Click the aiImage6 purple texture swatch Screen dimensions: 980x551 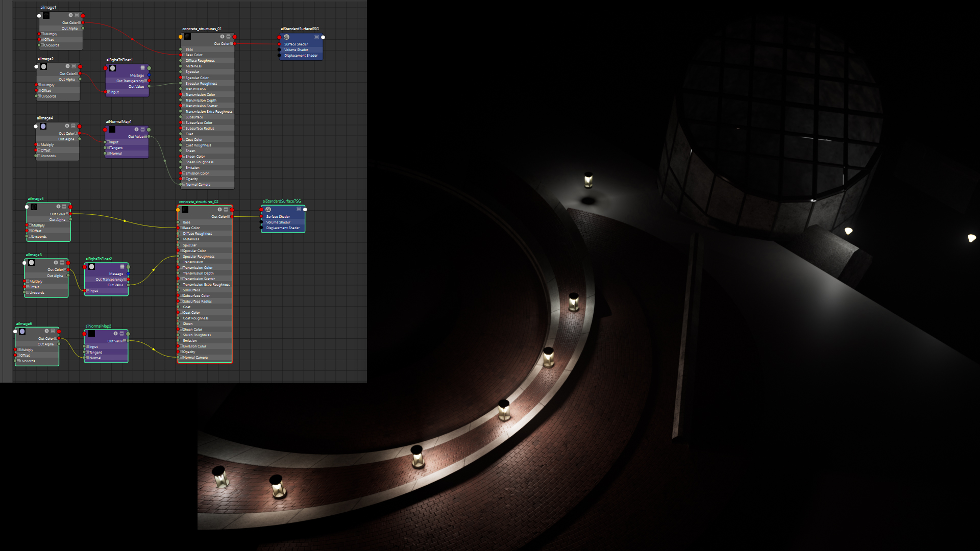(22, 331)
